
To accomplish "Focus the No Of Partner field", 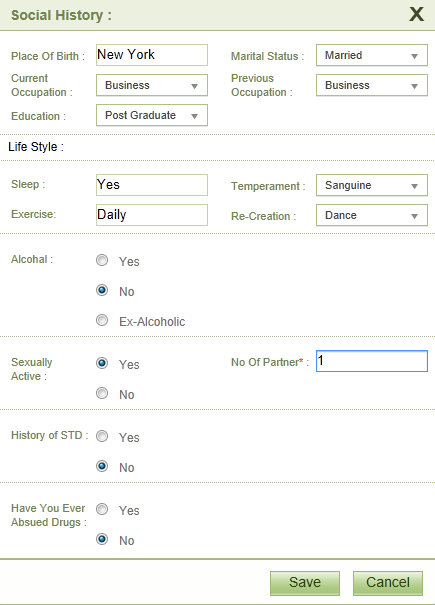I will pos(372,361).
